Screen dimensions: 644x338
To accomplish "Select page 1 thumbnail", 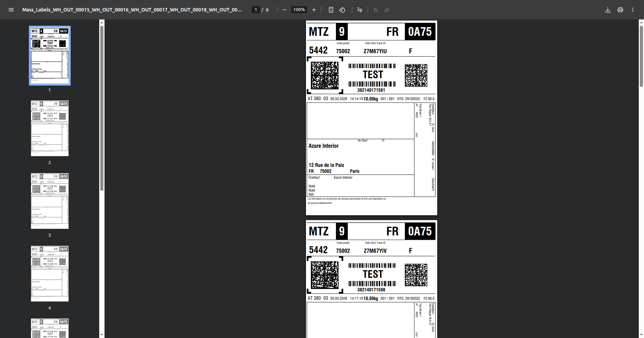I will point(50,56).
